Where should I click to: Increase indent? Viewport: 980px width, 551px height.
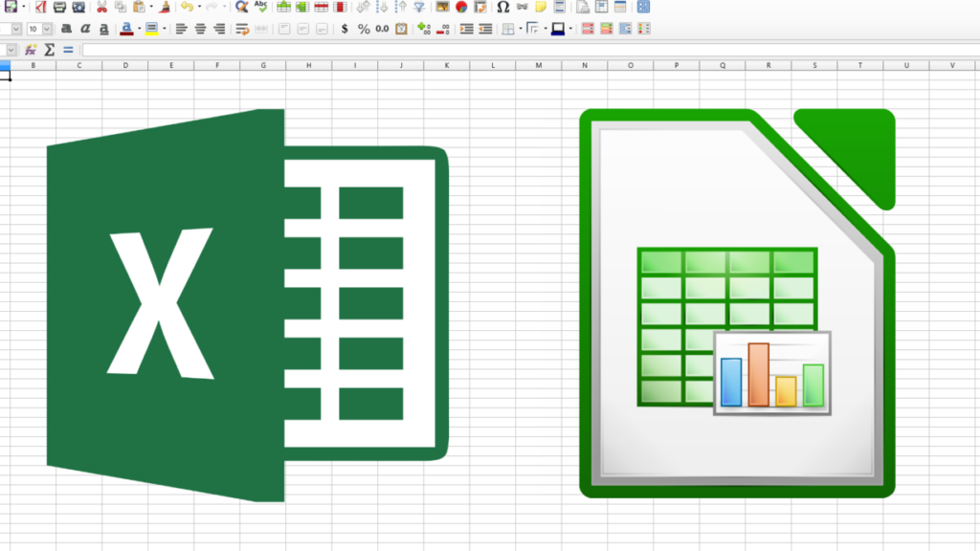[466, 29]
